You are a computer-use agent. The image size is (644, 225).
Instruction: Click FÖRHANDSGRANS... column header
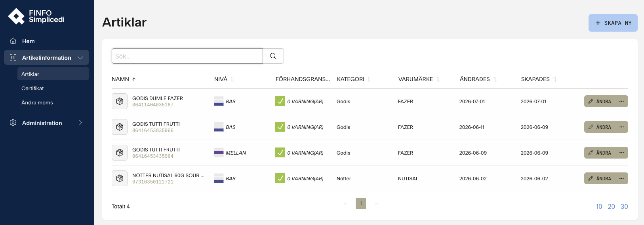[303, 79]
